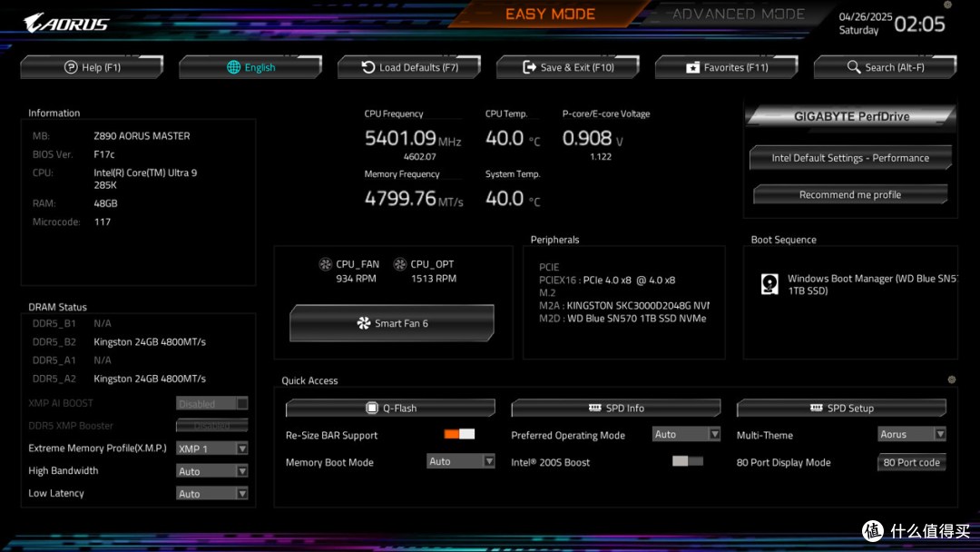Open Search (Alt-F)
This screenshot has height=552, width=980.
[x=886, y=67]
